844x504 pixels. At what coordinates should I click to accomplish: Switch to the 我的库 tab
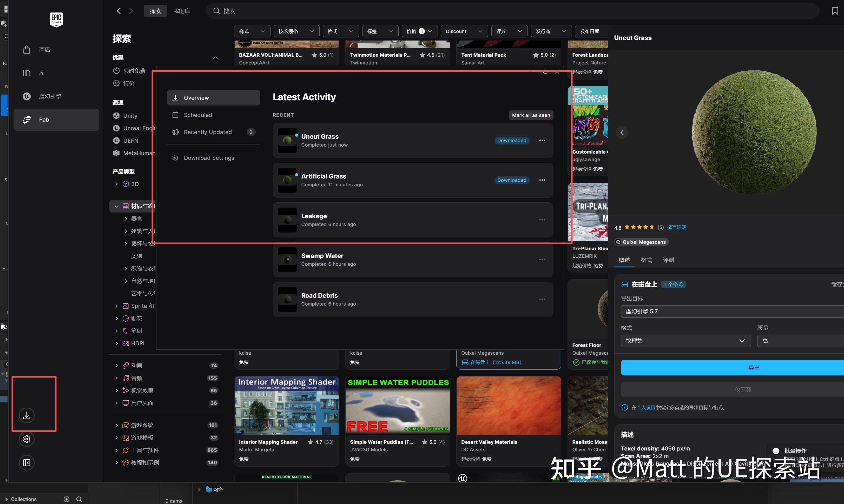click(x=182, y=11)
